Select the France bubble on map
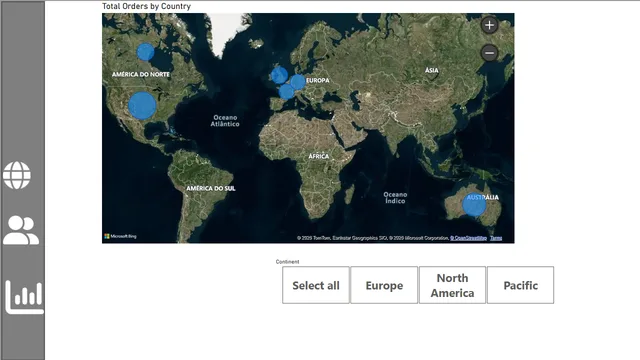Screen dimensions: 640x360 [287, 91]
